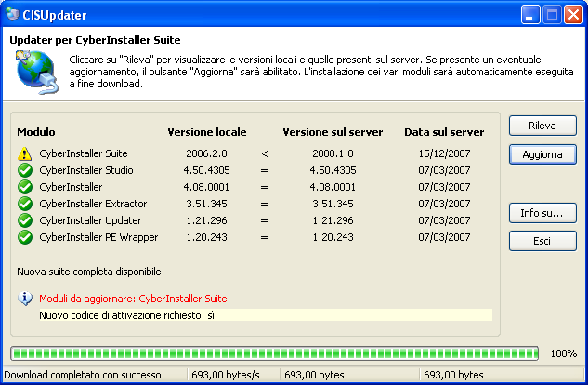Click status text Download completato con successo

(x=84, y=375)
